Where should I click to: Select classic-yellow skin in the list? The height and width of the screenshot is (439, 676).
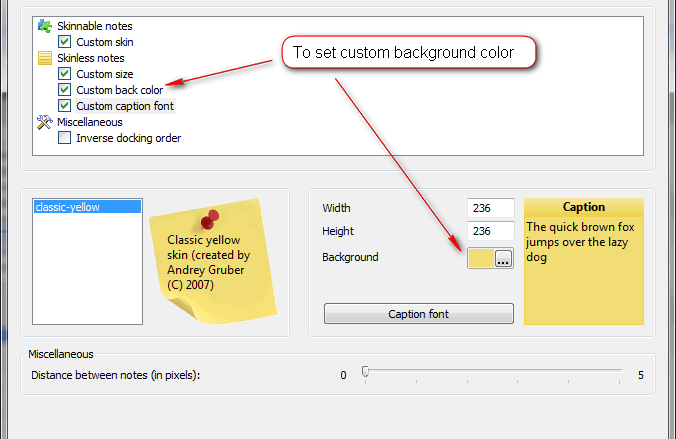[x=88, y=207]
